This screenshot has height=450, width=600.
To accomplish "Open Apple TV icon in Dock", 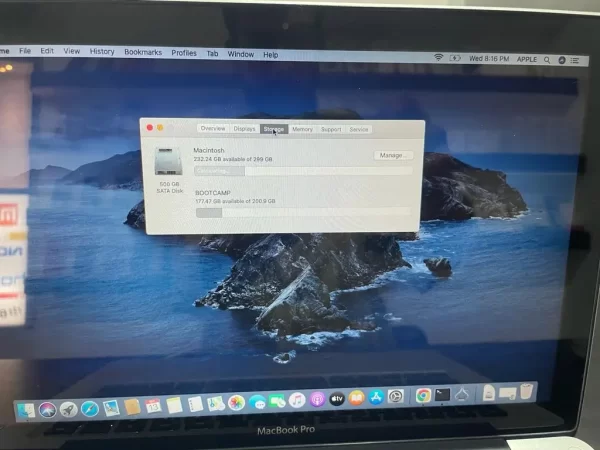I will click(x=337, y=399).
